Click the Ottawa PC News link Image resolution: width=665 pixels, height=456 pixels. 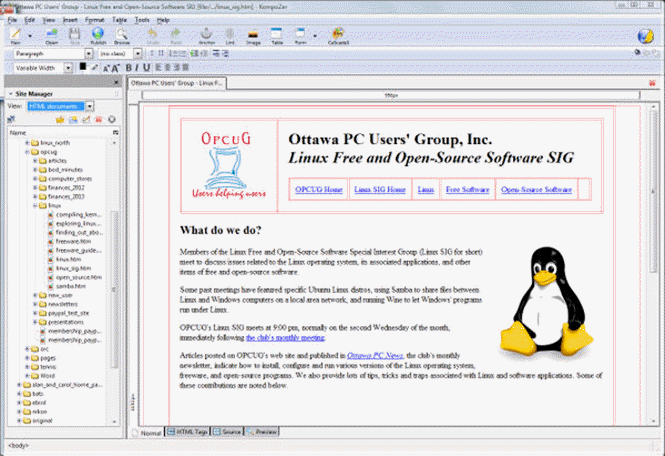pos(375,355)
